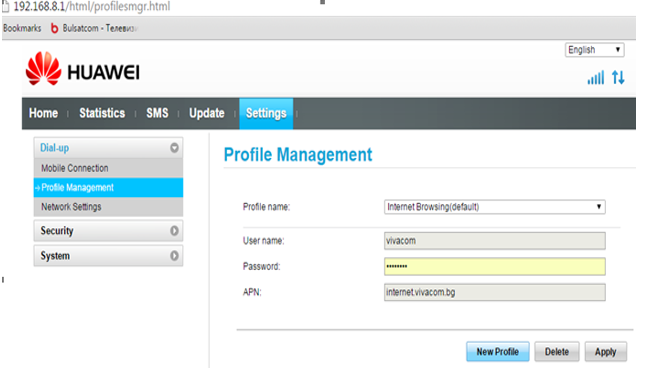Check the signal strength bars icon
The width and height of the screenshot is (653, 378).
click(596, 77)
